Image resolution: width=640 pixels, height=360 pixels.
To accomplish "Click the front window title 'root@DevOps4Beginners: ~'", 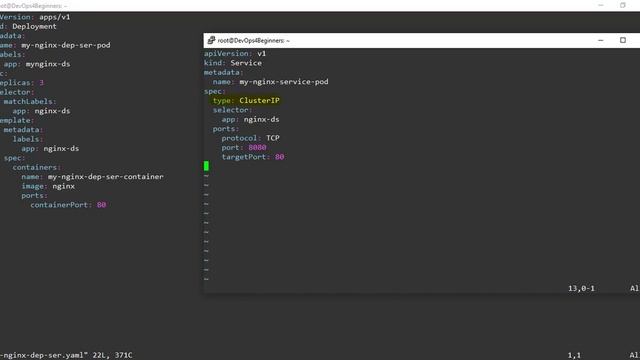I will tap(253, 41).
